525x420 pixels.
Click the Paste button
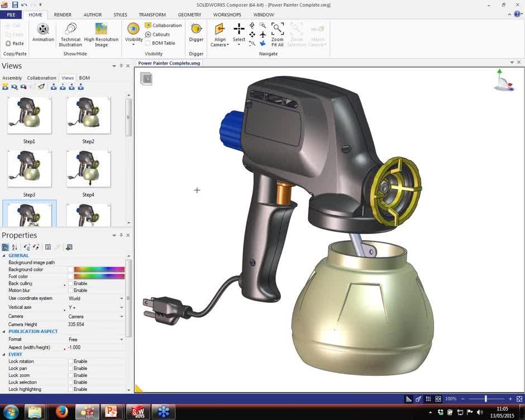point(15,44)
